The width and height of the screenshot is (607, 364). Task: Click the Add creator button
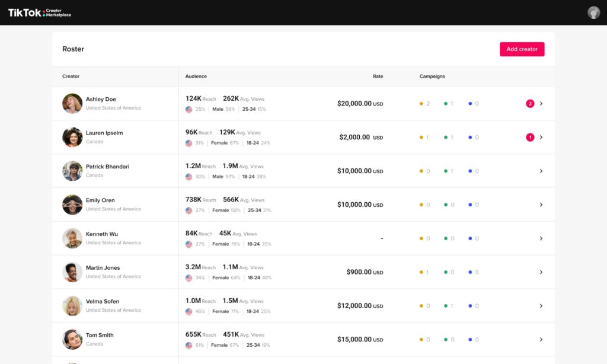coord(522,49)
